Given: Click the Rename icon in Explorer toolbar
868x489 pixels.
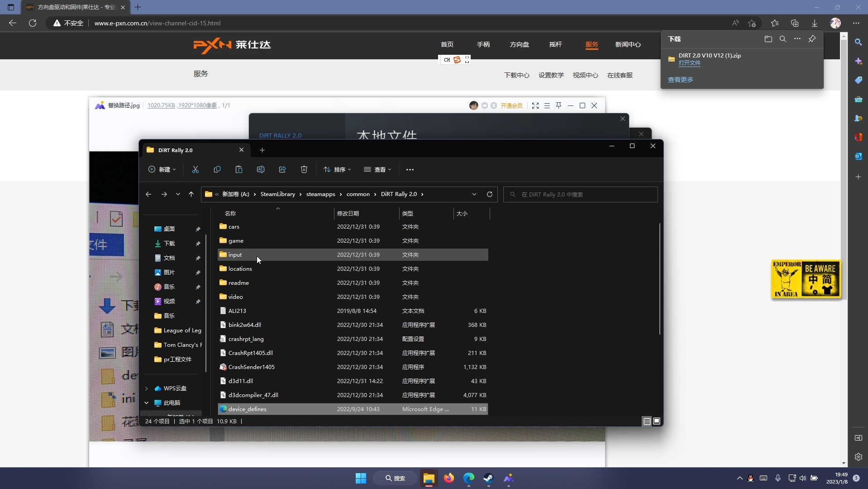Looking at the screenshot, I should [x=261, y=169].
